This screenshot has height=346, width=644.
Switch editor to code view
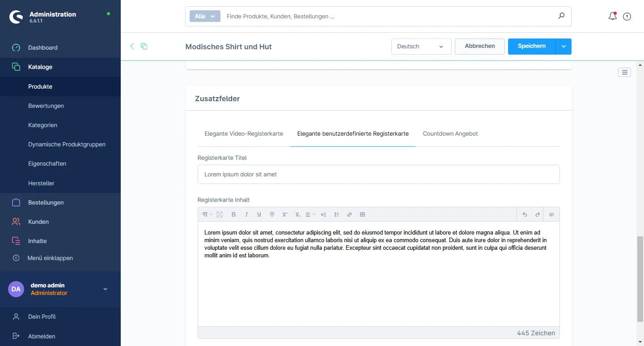551,215
